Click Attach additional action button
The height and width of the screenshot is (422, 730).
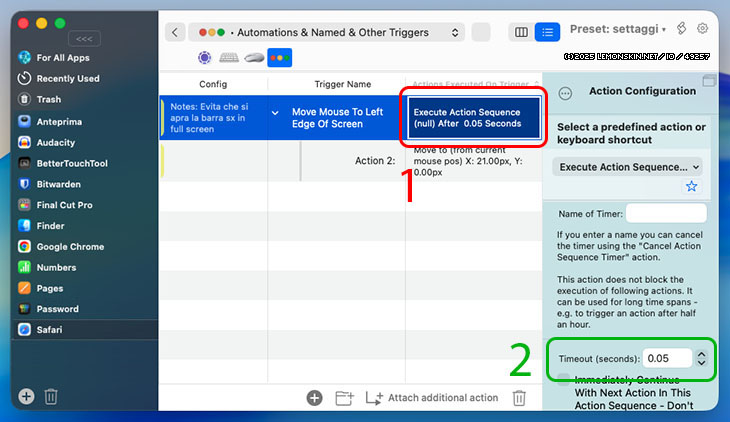click(x=431, y=398)
